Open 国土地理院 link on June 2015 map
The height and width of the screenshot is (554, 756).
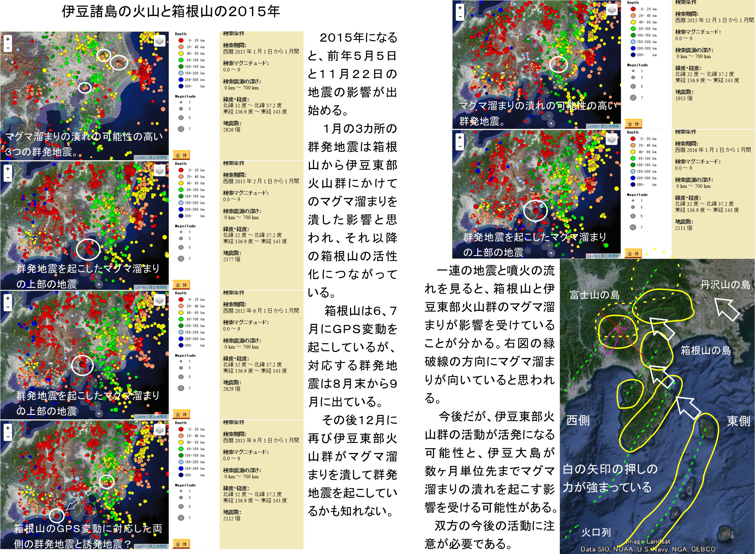tap(158, 417)
